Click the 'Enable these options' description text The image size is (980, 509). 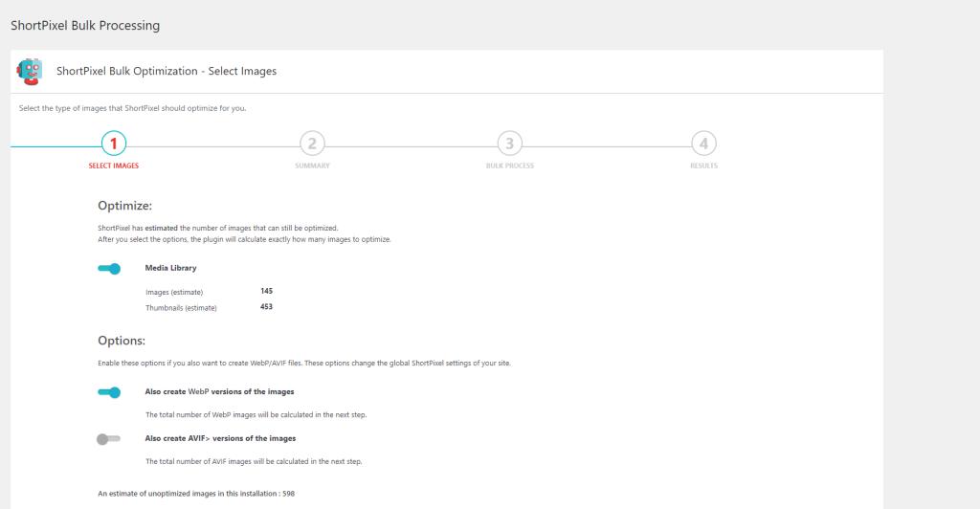point(304,363)
